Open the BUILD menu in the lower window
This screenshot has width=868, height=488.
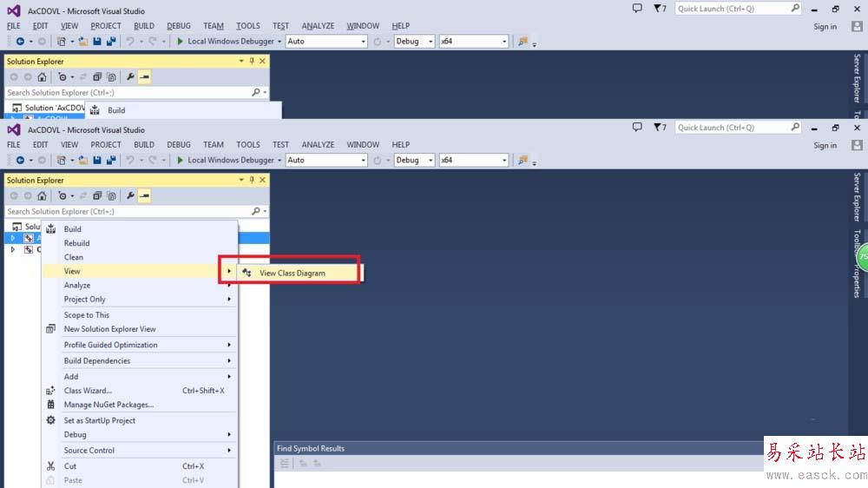[144, 144]
